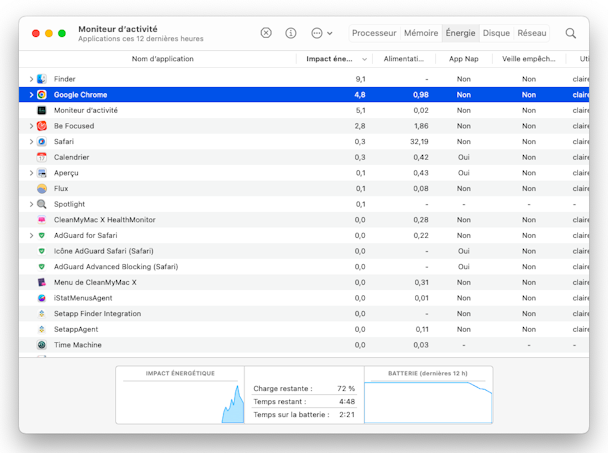
Task: Click the AdGuard Advanced Blocking shield icon
Action: 42,267
